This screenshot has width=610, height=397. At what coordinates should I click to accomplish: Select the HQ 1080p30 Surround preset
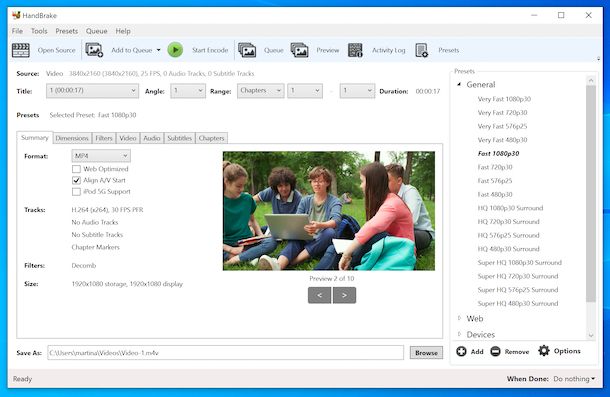click(510, 208)
